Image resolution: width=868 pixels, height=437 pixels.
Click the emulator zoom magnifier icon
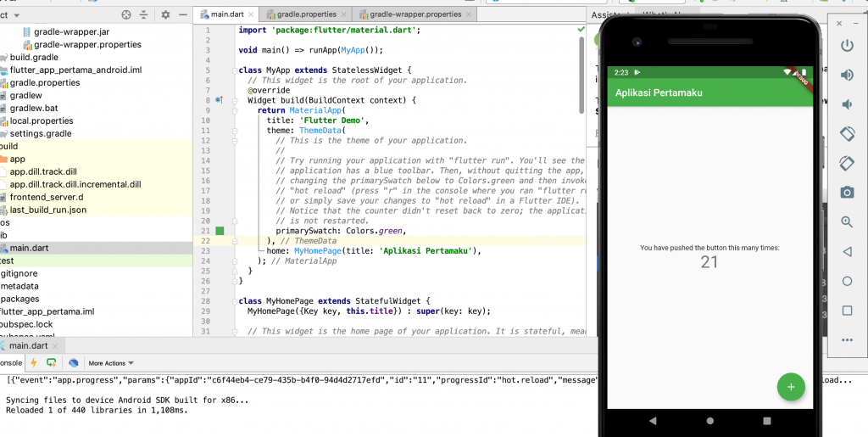847,222
